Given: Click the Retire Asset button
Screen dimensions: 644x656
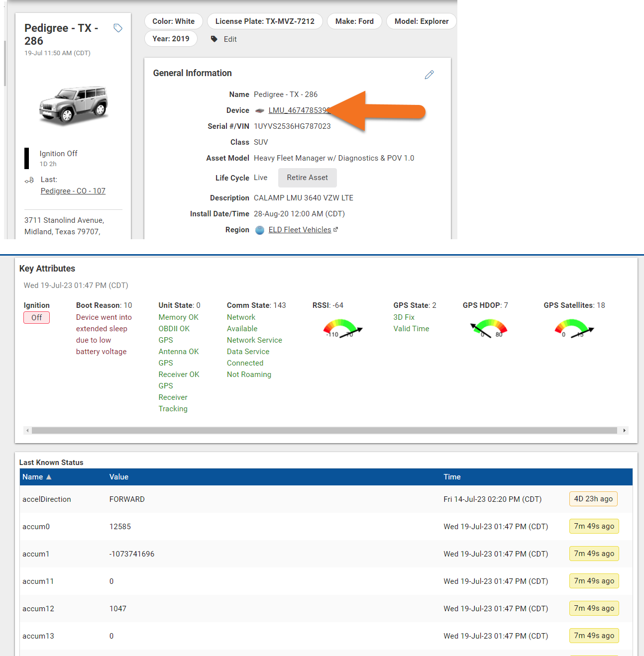Looking at the screenshot, I should (x=308, y=178).
